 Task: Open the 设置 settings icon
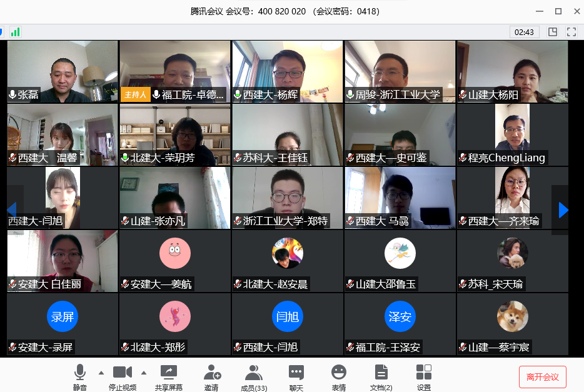(424, 377)
